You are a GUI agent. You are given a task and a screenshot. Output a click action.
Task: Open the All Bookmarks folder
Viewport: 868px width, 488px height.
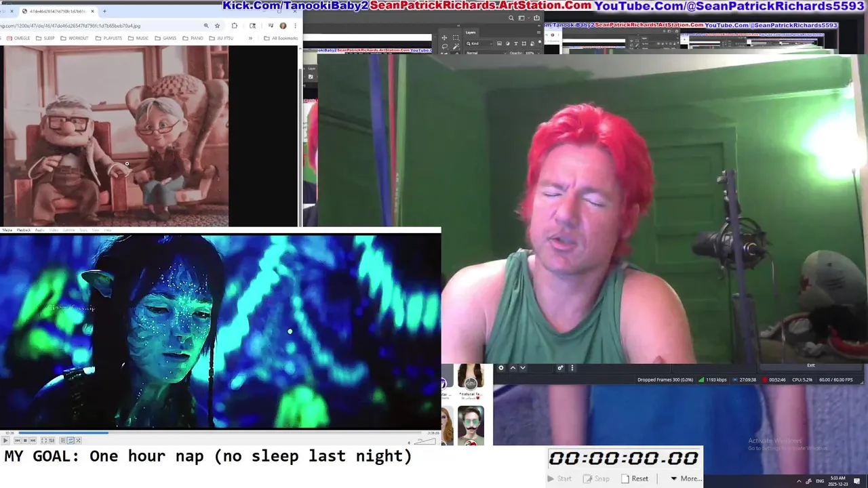(281, 38)
